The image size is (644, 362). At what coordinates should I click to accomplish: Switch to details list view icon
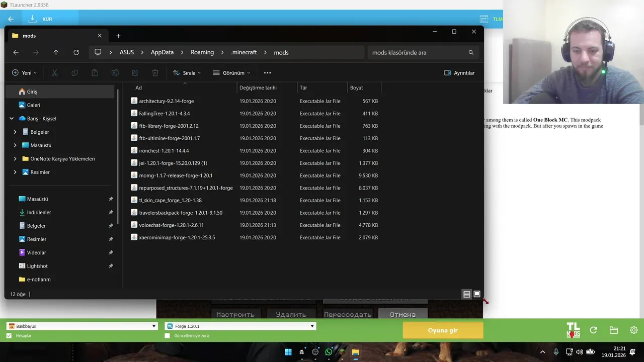467,294
